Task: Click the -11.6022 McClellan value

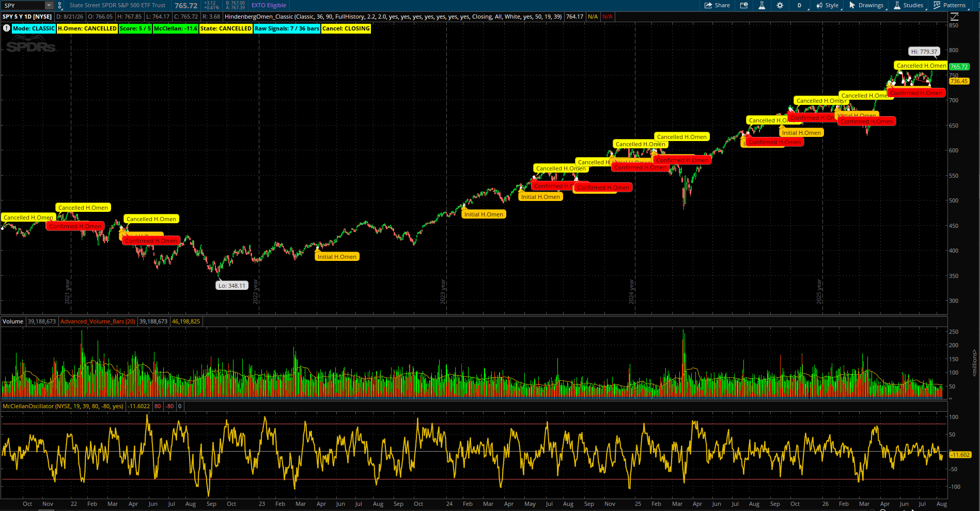Action: click(x=139, y=406)
